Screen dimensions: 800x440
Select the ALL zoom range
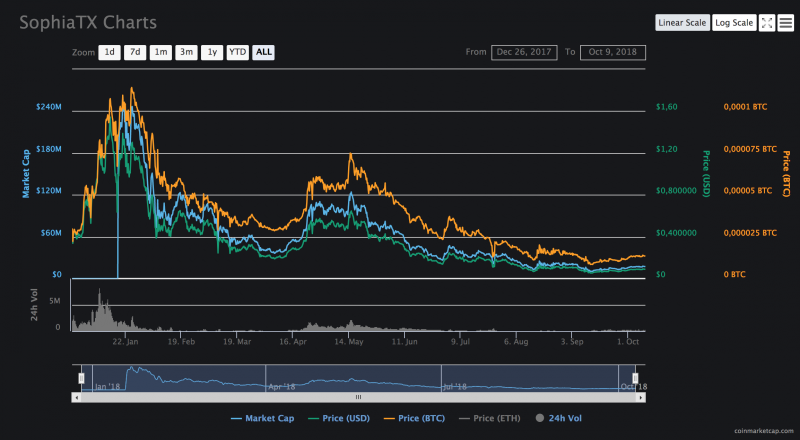[263, 52]
